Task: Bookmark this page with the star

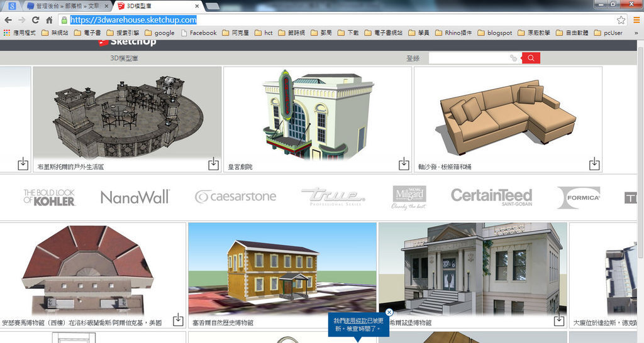Action: point(621,19)
